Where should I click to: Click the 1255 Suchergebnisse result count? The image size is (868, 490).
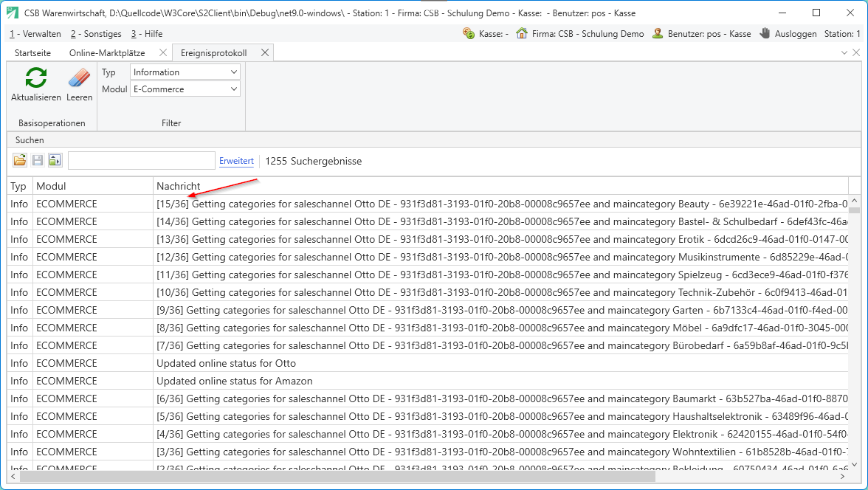(313, 161)
